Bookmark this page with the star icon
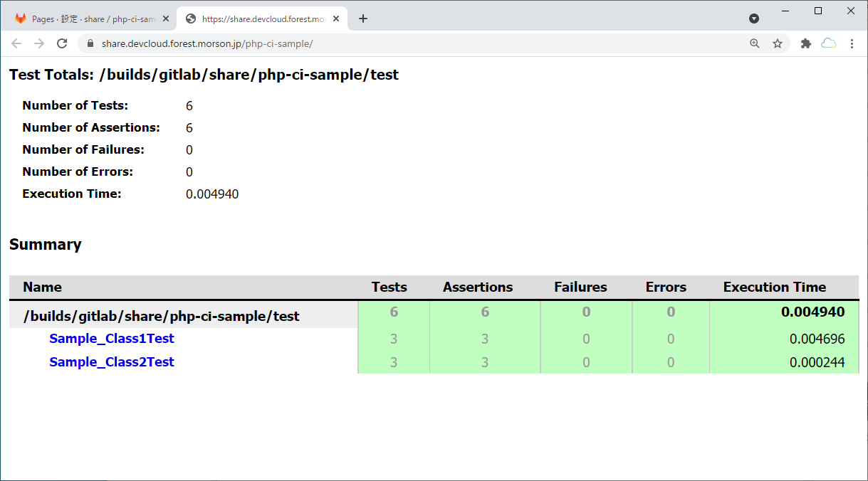This screenshot has height=481, width=868. (778, 43)
